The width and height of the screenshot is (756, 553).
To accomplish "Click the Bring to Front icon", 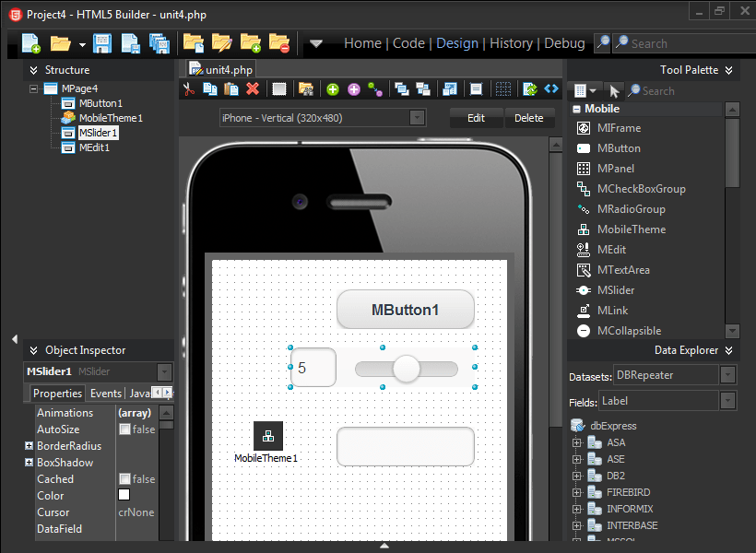I will click(402, 89).
